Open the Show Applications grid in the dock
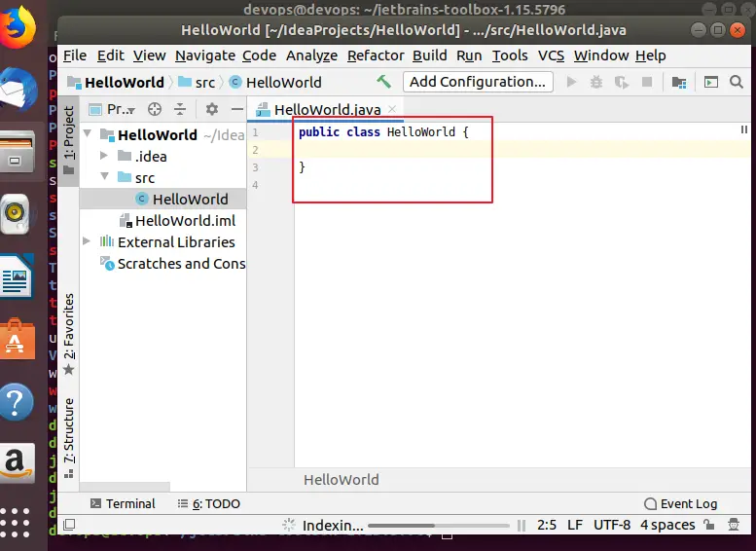Image resolution: width=756 pixels, height=551 pixels. click(15, 523)
